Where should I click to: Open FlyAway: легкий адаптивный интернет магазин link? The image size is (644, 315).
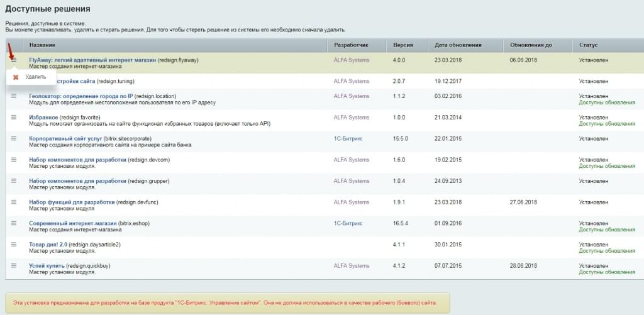[x=92, y=60]
